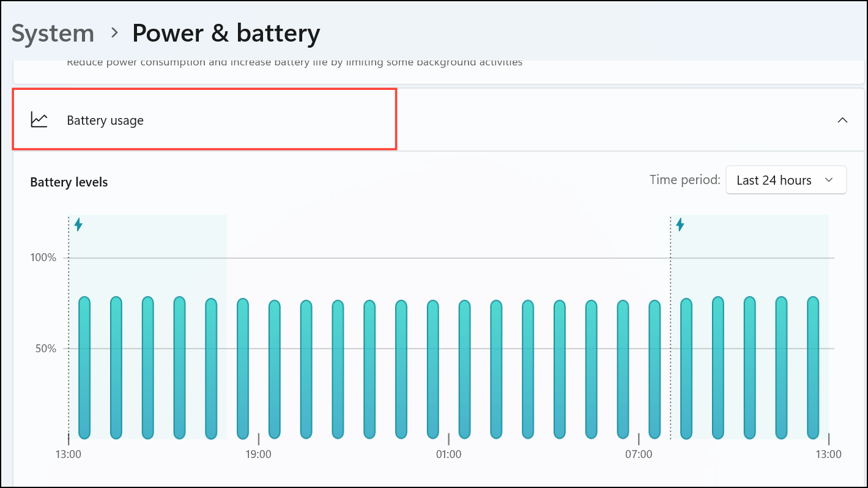Click the Battery levels heading
The width and height of the screenshot is (868, 488).
[x=69, y=182]
